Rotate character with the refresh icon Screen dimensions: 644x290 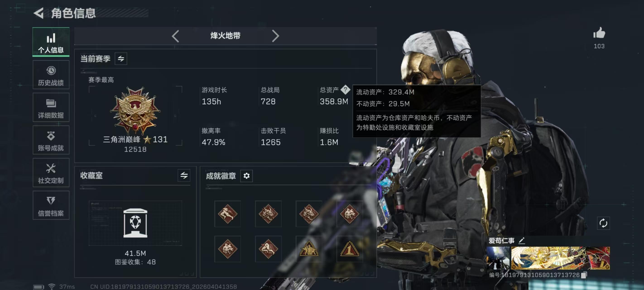click(x=603, y=223)
